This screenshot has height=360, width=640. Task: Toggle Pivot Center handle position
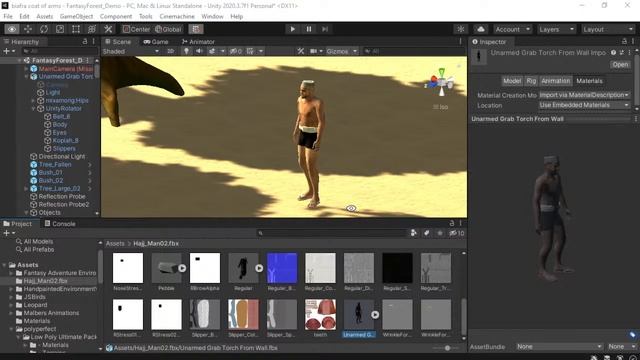coord(137,29)
